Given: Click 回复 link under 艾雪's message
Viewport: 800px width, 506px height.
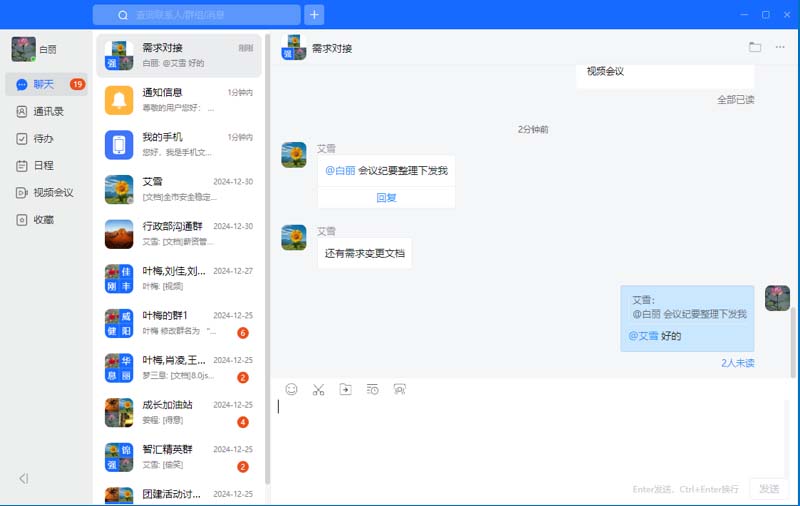Looking at the screenshot, I should coord(386,198).
